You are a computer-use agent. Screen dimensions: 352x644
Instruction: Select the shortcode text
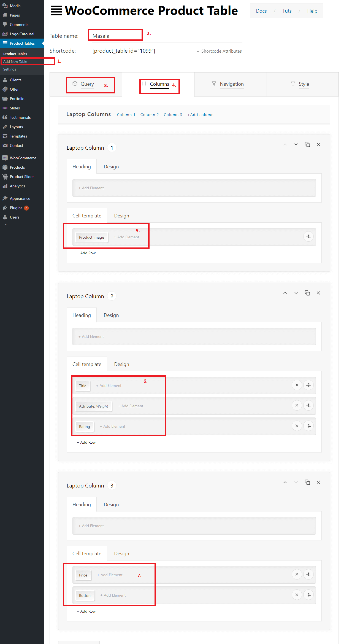coord(124,51)
